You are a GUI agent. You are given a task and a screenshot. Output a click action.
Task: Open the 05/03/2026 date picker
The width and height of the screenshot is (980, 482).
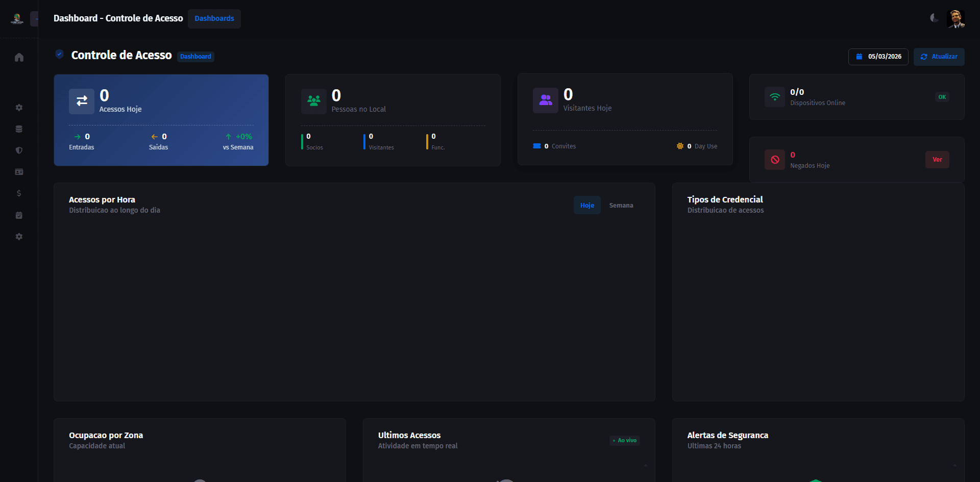(878, 57)
